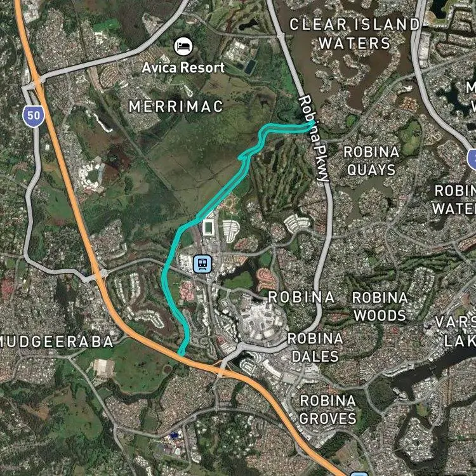
Task: Select the Robina Pkwy road label
Action: coord(314,139)
